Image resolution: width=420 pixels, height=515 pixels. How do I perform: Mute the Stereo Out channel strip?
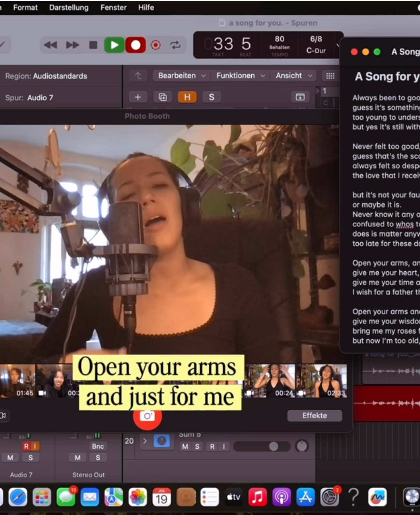click(x=77, y=458)
